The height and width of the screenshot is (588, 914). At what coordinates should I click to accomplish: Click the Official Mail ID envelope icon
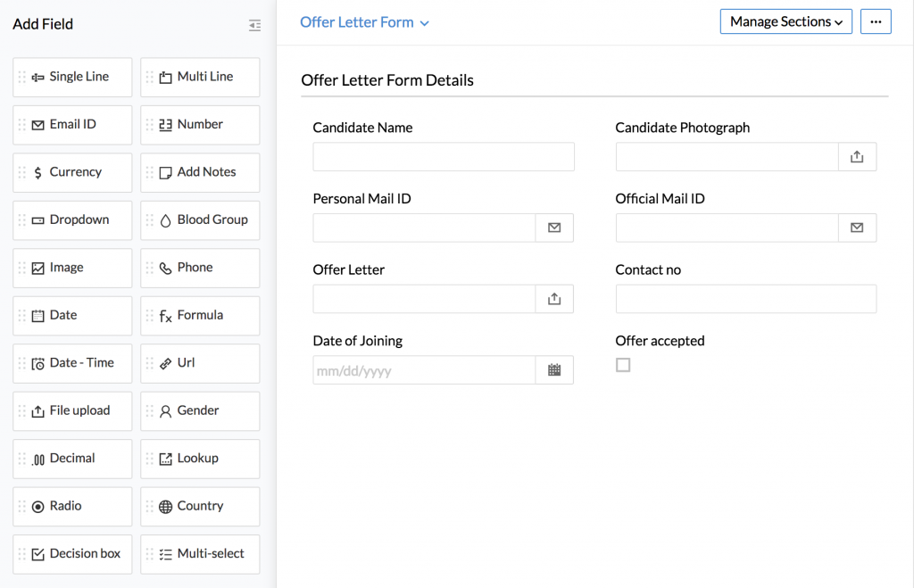coord(857,228)
